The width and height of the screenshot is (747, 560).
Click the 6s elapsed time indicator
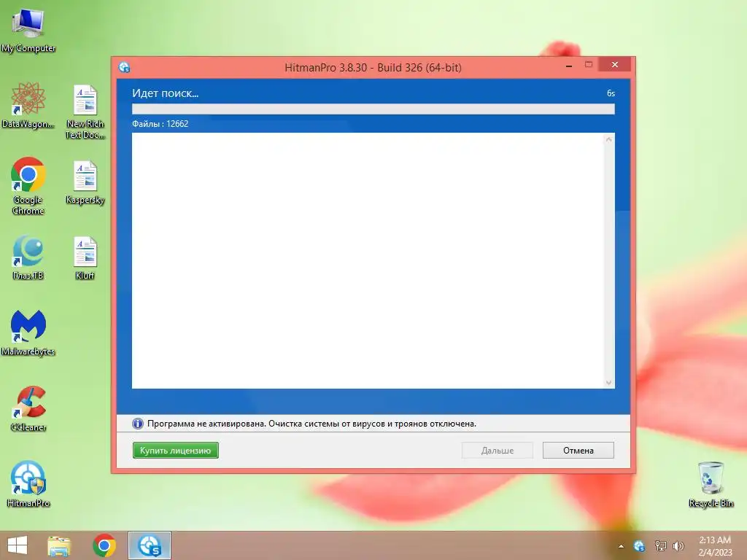pyautogui.click(x=611, y=93)
